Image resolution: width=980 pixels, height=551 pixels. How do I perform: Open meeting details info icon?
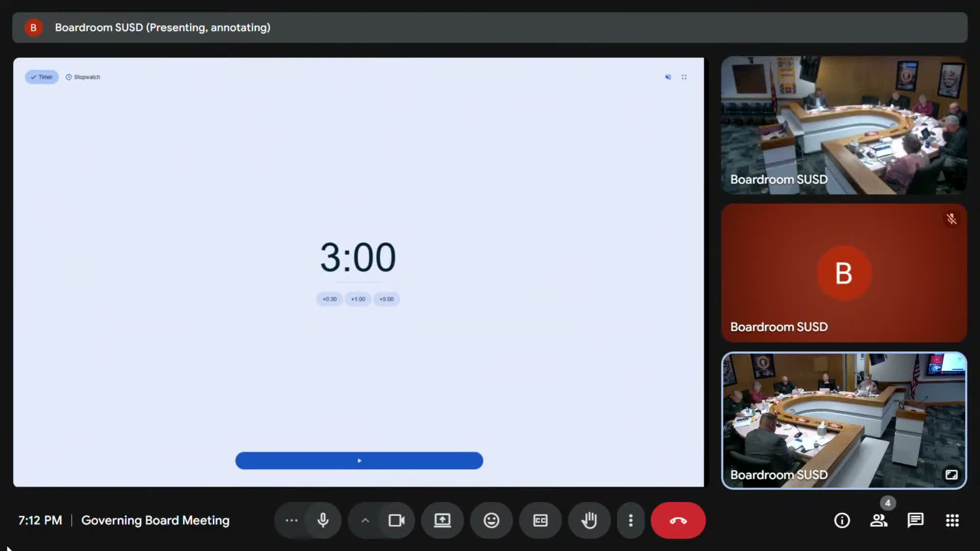[x=842, y=520]
